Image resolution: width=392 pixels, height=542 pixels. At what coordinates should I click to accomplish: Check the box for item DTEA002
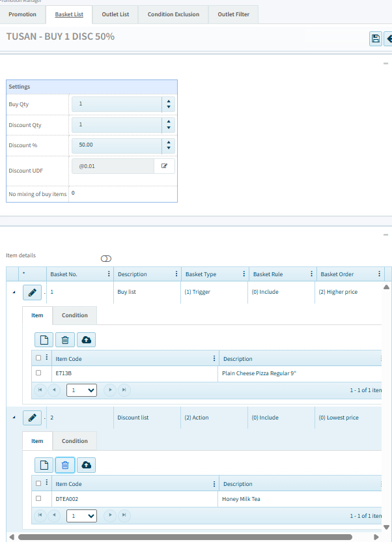[x=38, y=498]
